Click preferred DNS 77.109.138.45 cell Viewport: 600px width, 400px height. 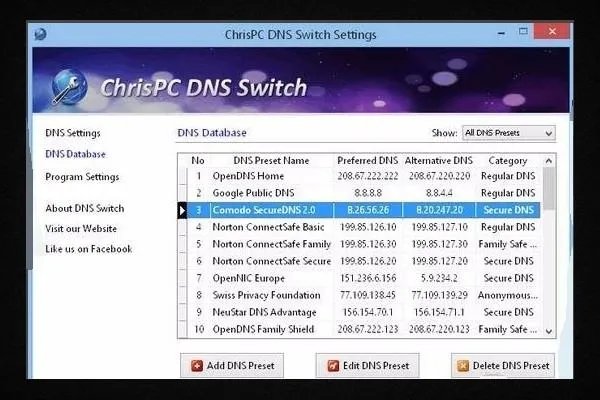(368, 295)
